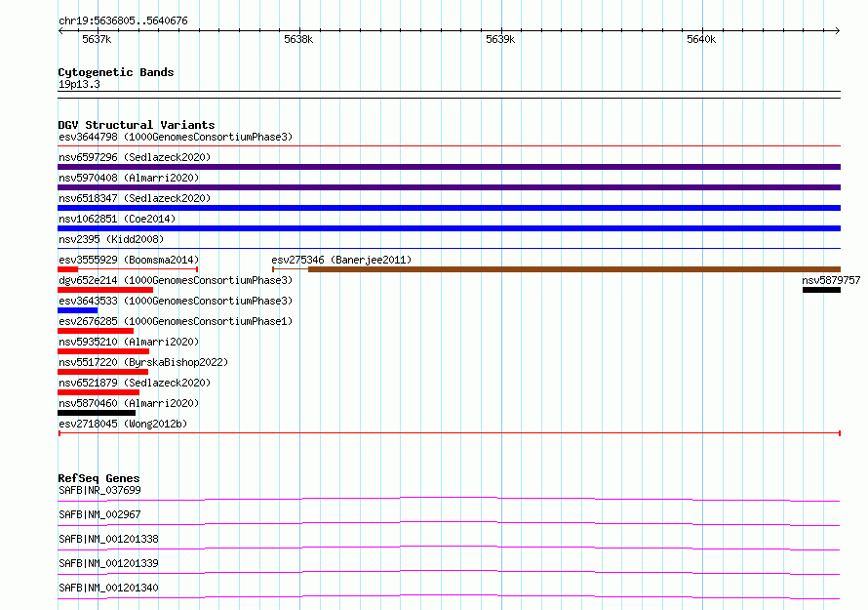Click the thick red esv3555929 segment

pos(67,269)
